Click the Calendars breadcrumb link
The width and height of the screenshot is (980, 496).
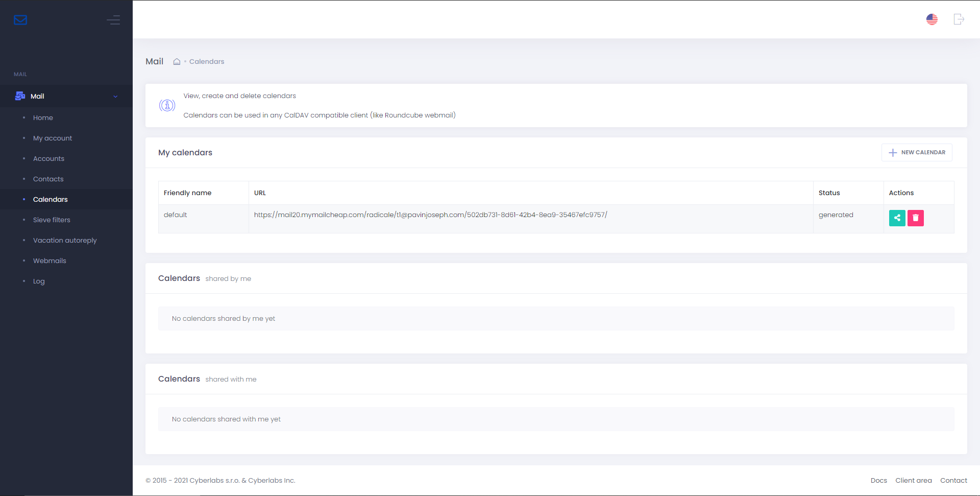pyautogui.click(x=207, y=62)
